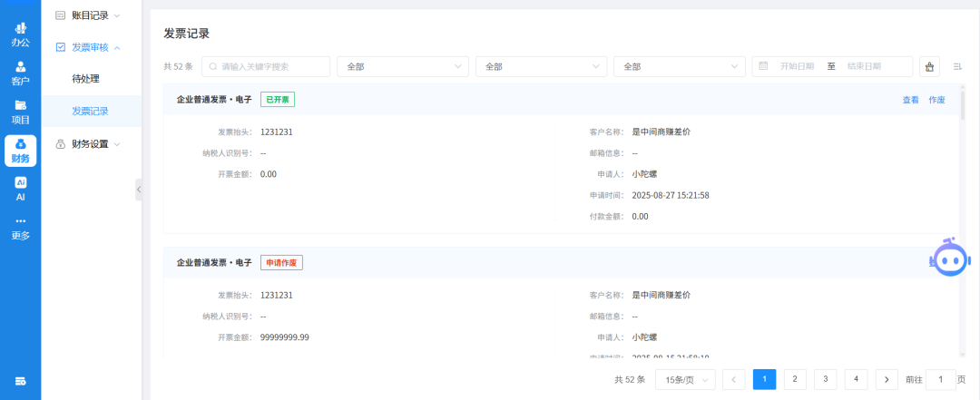Open the AI section in sidebar
980x400 pixels.
pyautogui.click(x=21, y=189)
